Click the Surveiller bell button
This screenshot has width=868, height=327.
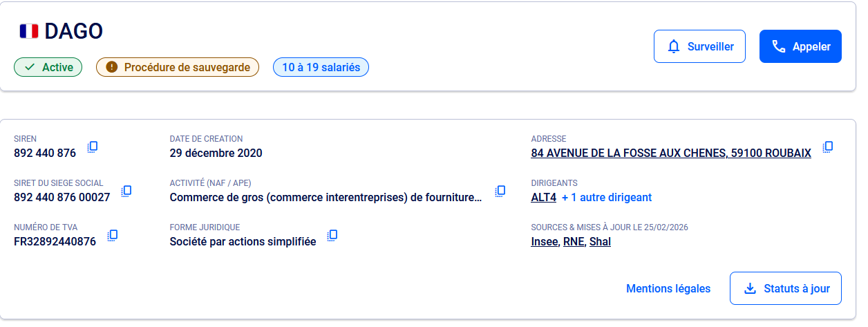699,46
